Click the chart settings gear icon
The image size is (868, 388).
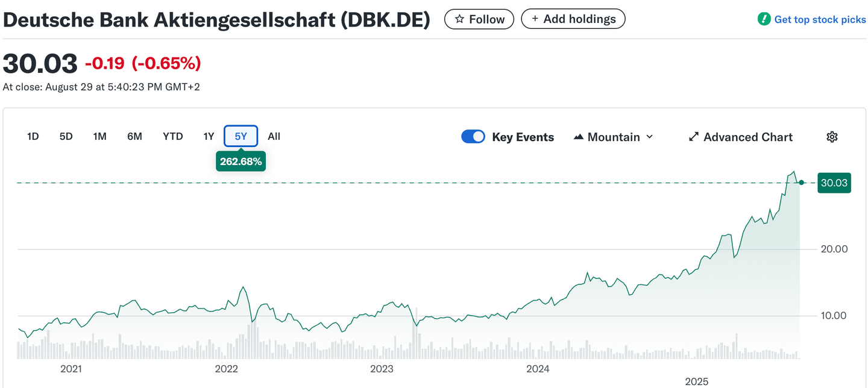click(832, 137)
